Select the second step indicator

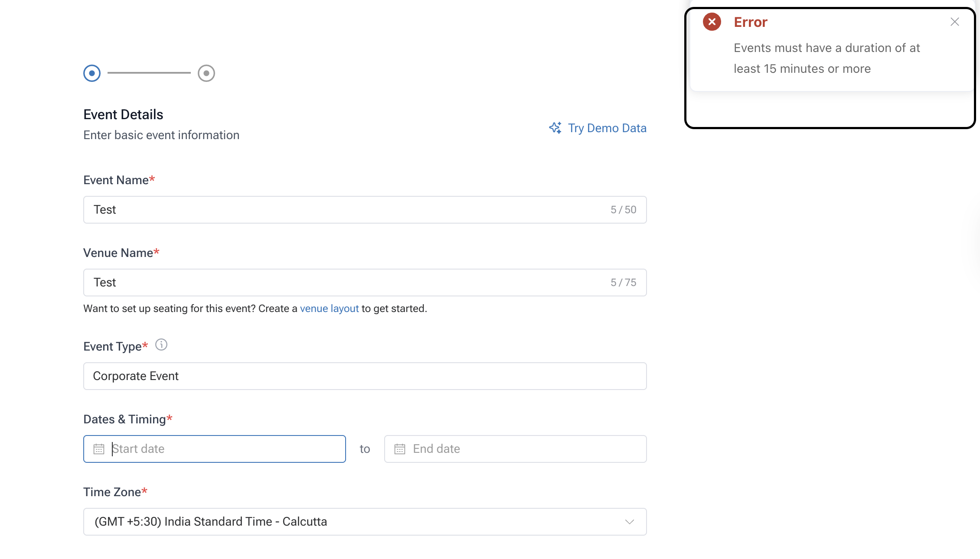(206, 73)
